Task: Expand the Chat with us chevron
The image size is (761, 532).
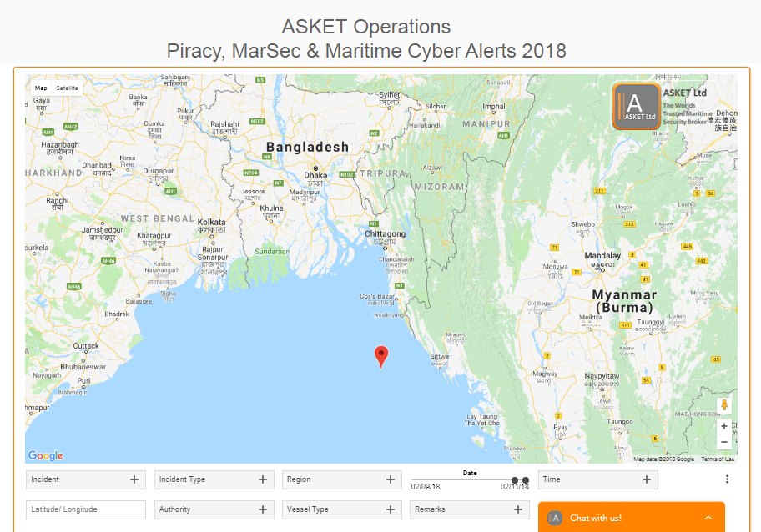Action: (708, 518)
